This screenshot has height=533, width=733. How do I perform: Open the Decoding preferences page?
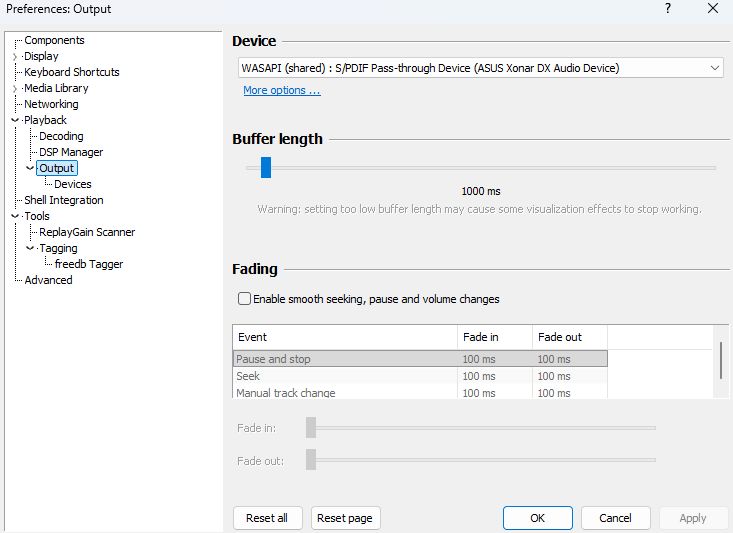[x=61, y=136]
